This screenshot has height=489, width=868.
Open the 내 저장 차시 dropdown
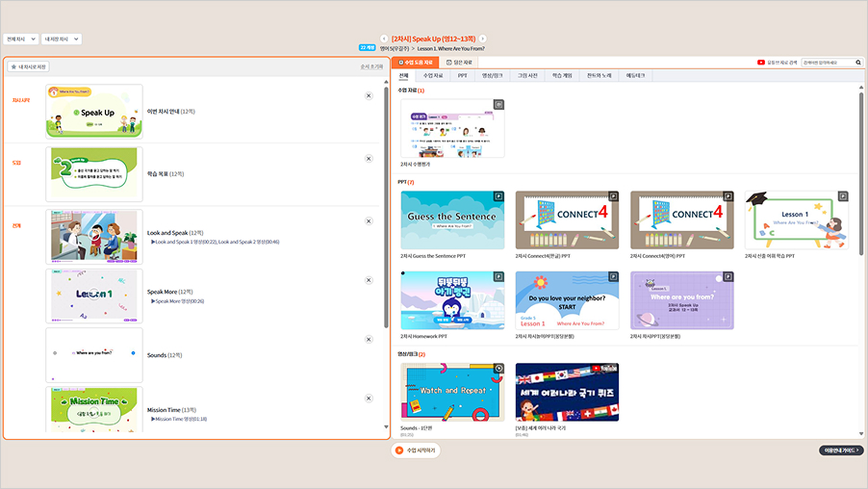point(62,39)
